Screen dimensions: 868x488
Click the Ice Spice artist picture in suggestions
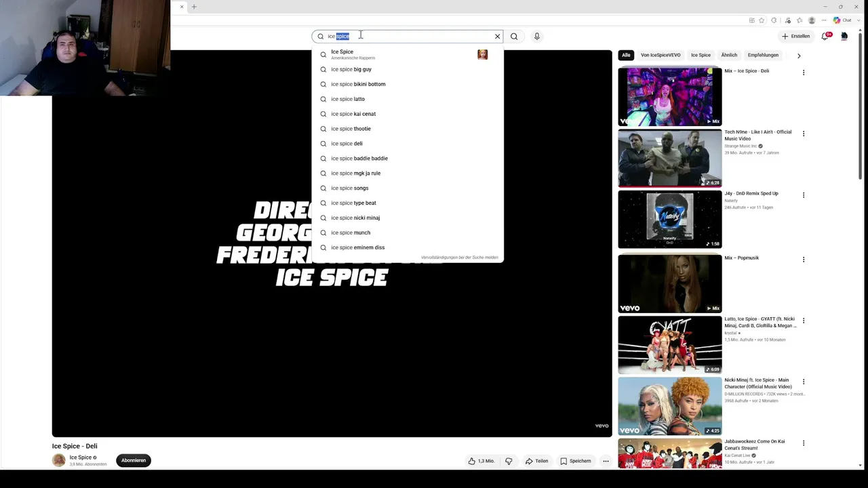(483, 54)
